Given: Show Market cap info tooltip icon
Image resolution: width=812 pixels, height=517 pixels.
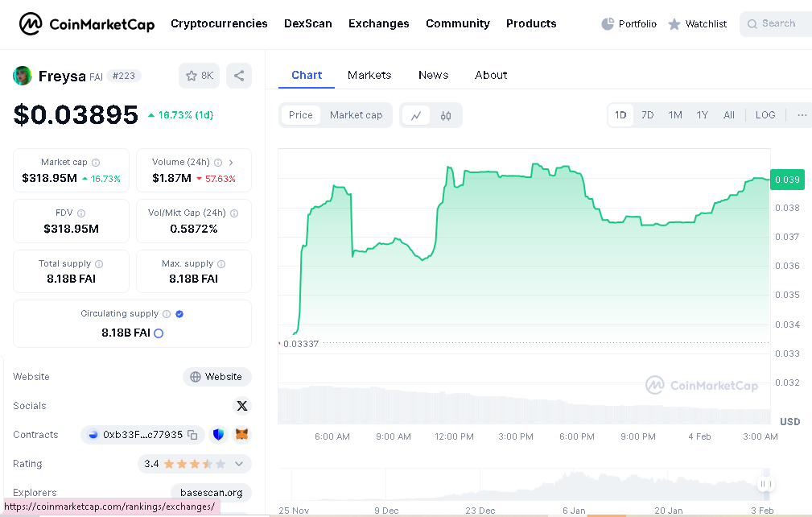Looking at the screenshot, I should tap(96, 163).
